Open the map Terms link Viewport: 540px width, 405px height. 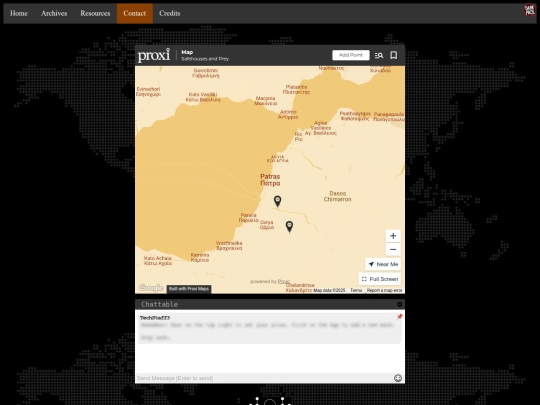[x=356, y=290]
